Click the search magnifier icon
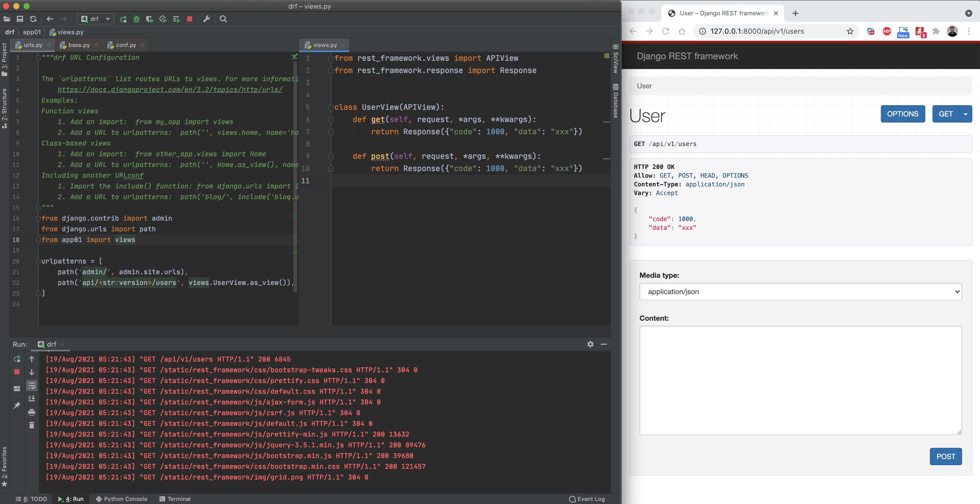980x504 pixels. (x=223, y=19)
